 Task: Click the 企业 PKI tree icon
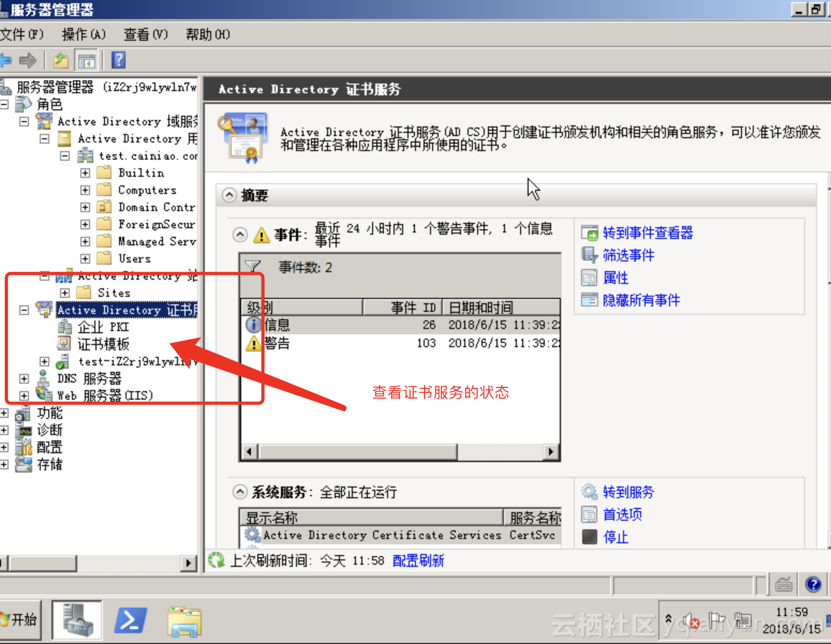pos(65,327)
